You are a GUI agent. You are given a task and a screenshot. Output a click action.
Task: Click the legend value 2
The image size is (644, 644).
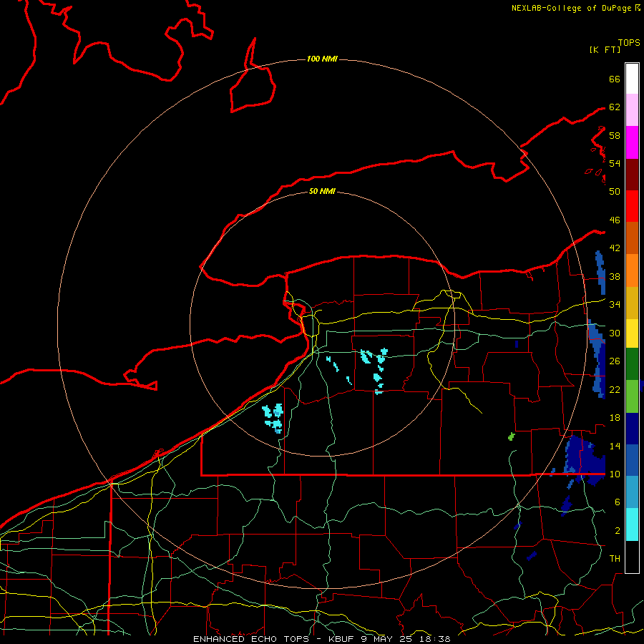click(x=617, y=531)
